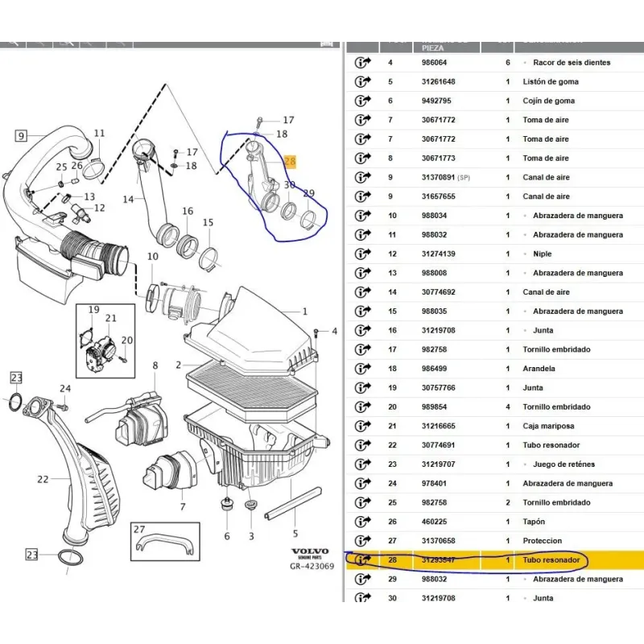644x644 pixels.
Task: Click info icon for Juego de reténes
Action: tap(361, 464)
